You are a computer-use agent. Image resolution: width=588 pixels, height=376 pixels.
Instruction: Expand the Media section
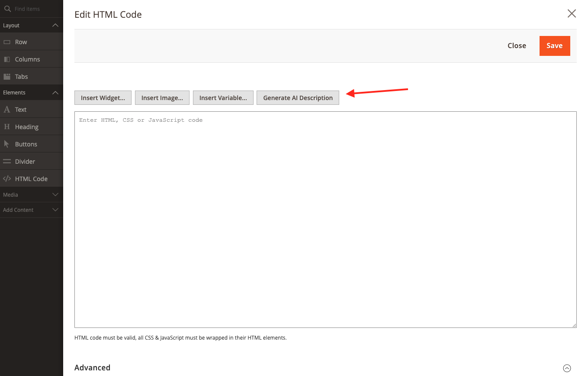click(55, 195)
